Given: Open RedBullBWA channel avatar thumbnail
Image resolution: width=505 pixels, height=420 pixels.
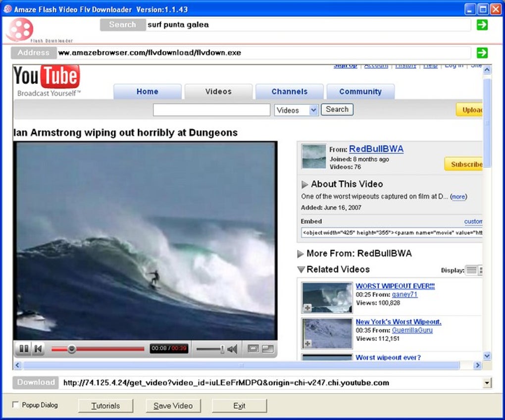Looking at the screenshot, I should pyautogui.click(x=314, y=157).
